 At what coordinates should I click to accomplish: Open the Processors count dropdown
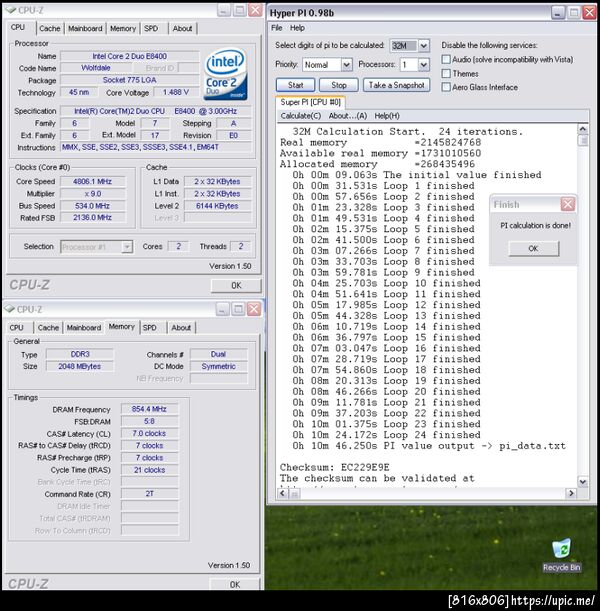point(424,65)
